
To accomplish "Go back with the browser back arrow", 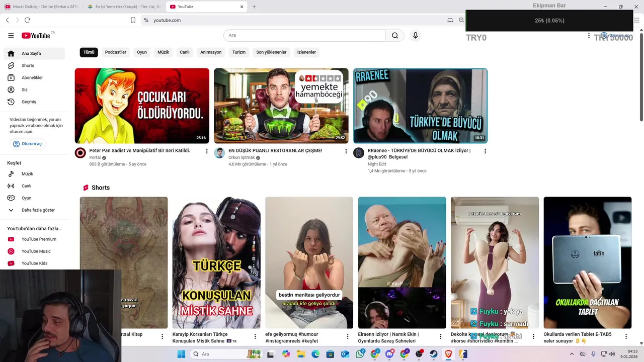I will (7, 20).
